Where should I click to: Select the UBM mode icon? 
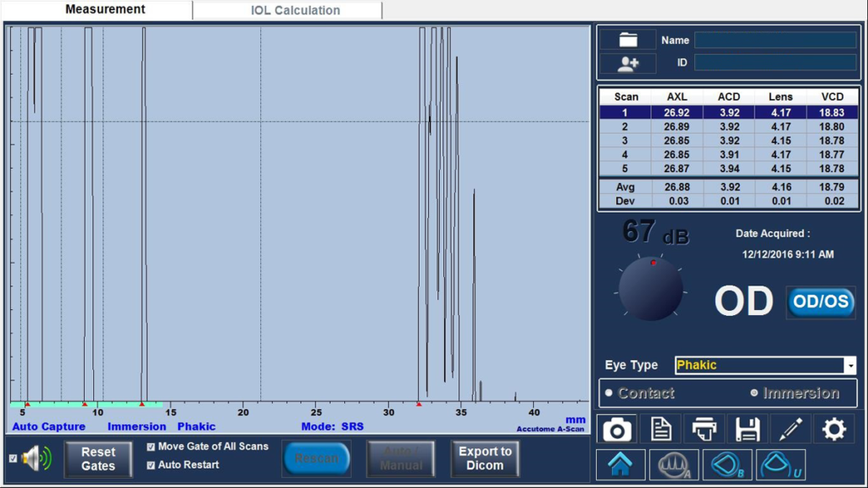pos(780,464)
